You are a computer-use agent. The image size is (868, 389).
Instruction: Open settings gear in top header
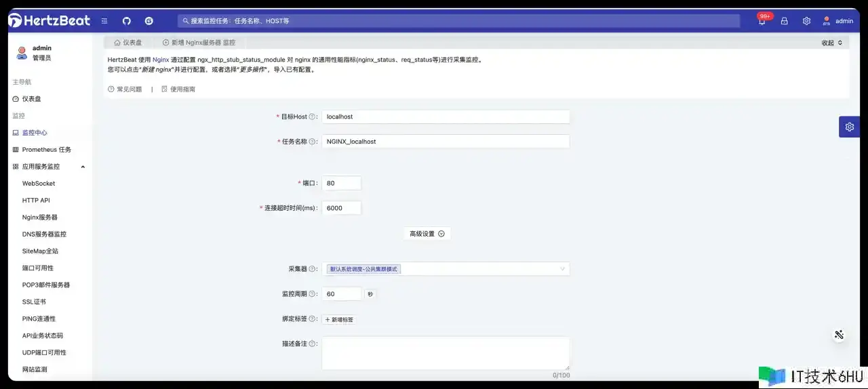(x=806, y=21)
